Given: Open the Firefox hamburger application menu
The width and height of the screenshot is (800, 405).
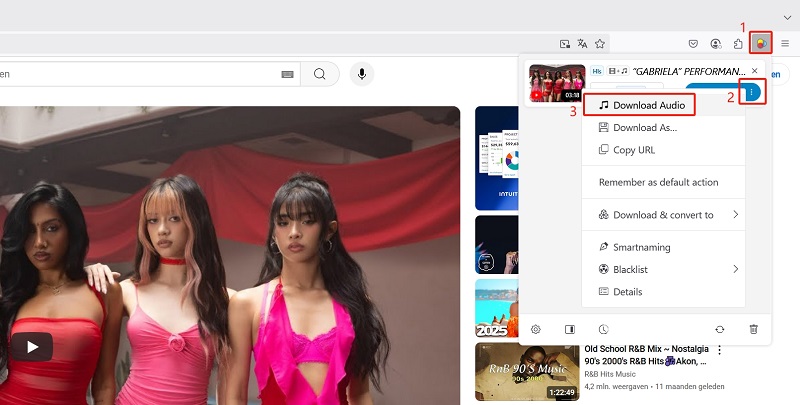Looking at the screenshot, I should pos(785,44).
